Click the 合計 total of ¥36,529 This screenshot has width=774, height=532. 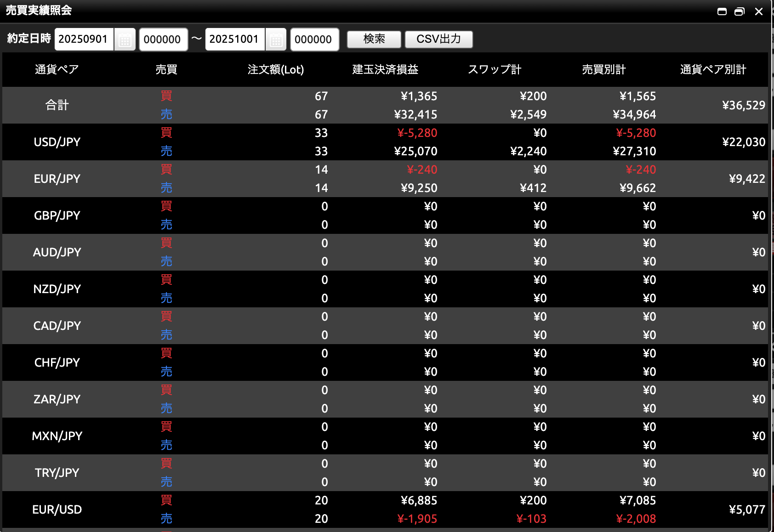tap(743, 105)
